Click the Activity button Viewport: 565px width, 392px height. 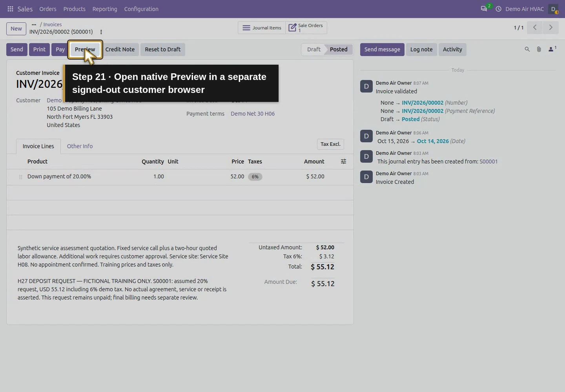pyautogui.click(x=452, y=49)
